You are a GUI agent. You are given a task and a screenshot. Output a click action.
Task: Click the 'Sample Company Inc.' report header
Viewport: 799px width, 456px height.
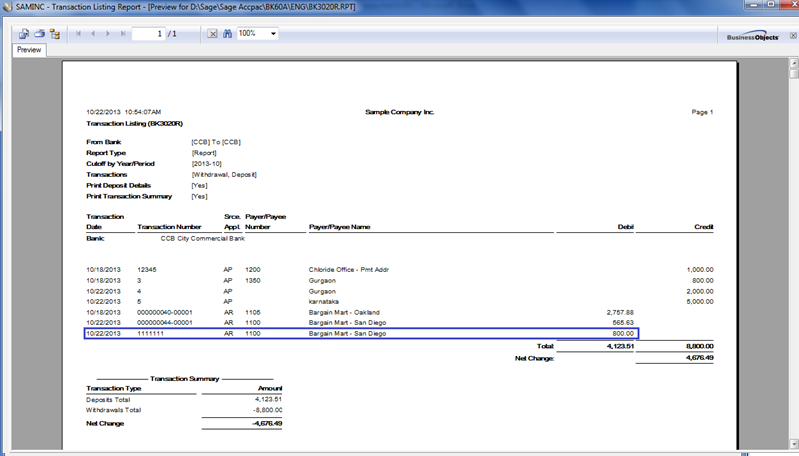[400, 112]
